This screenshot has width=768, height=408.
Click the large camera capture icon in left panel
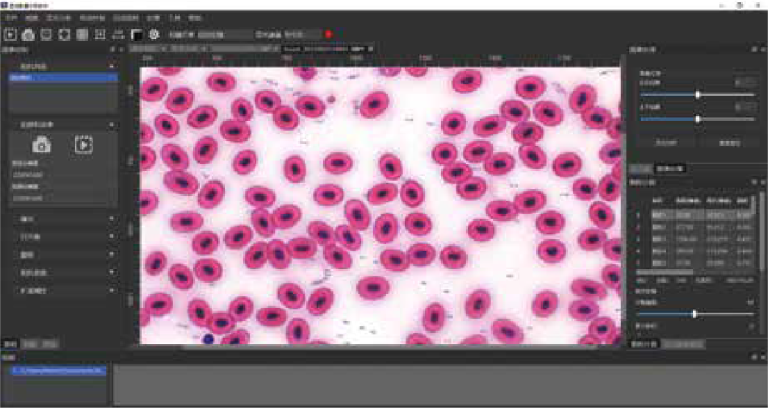(42, 144)
